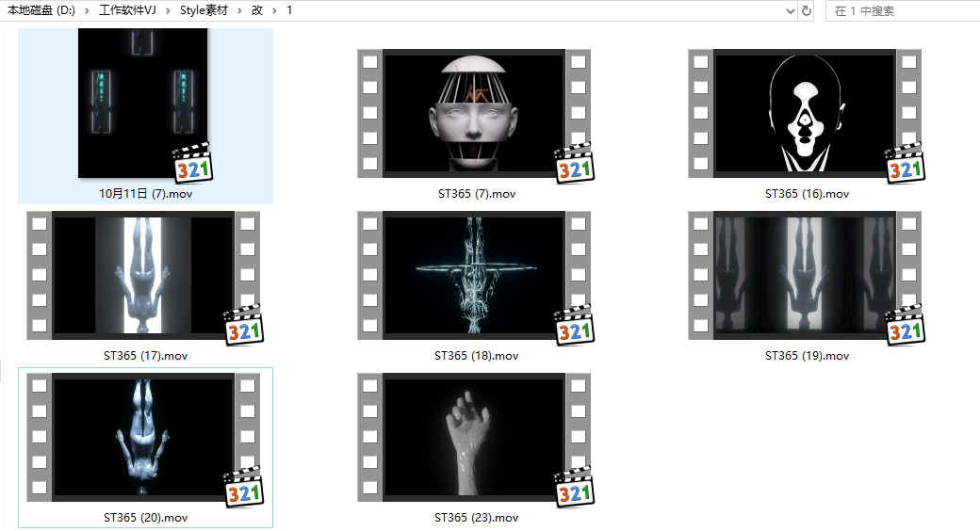This screenshot has height=531, width=980.
Task: Click file name text ST365 (23).mov
Action: (476, 517)
